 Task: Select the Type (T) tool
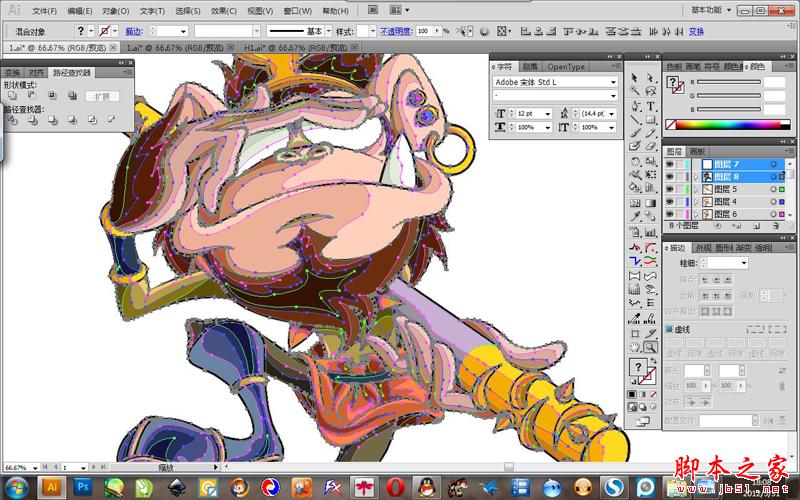651,106
